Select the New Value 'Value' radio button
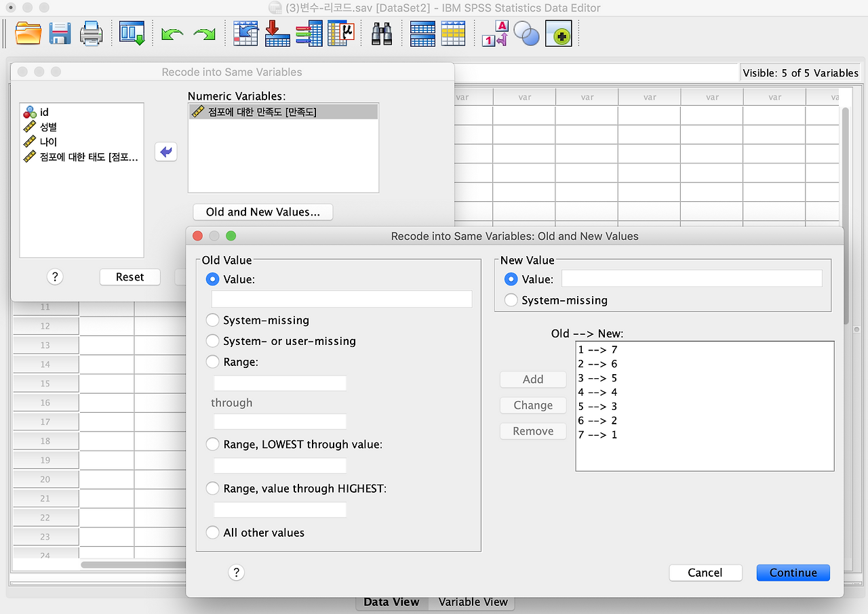Image resolution: width=868 pixels, height=614 pixels. (511, 279)
